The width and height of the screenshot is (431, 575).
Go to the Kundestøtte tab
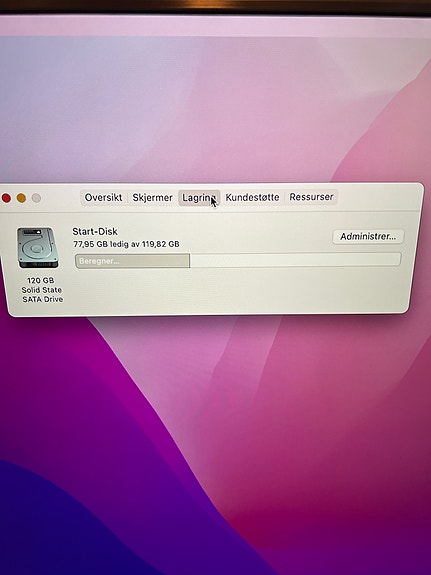[x=252, y=197]
